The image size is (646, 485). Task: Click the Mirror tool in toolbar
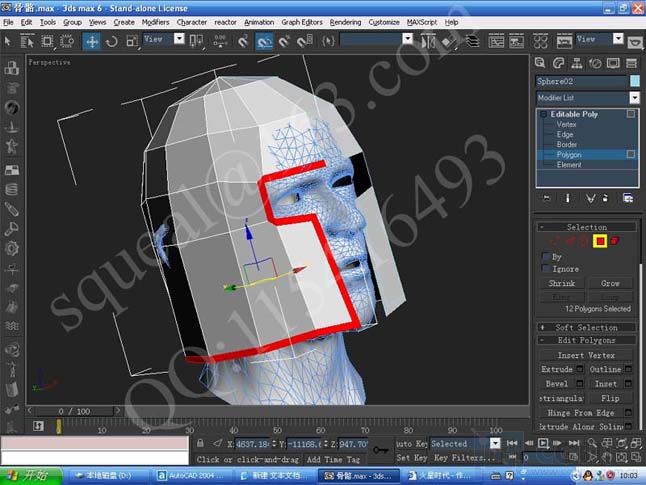(x=428, y=41)
